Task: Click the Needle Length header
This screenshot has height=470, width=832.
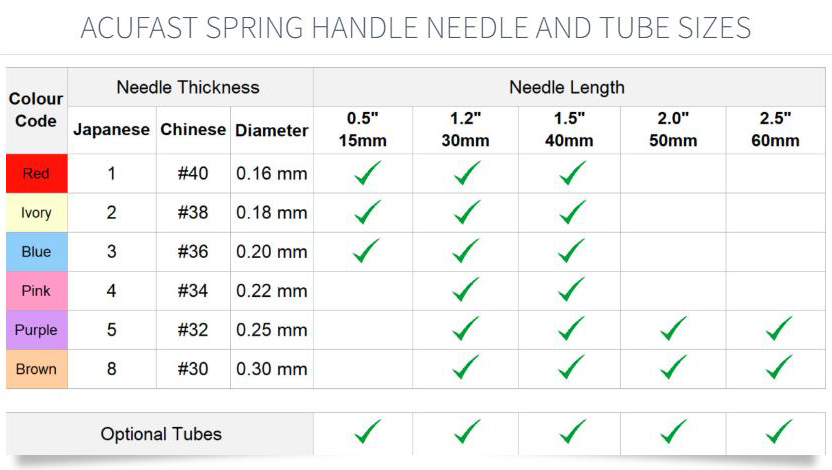Action: coord(567,87)
